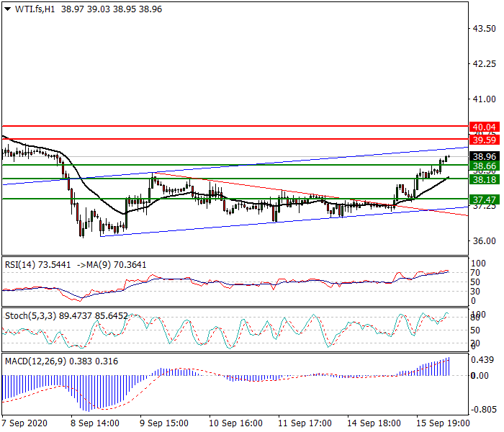Click the 37.47 green support price label
Screen dimensions: 504x432
[x=485, y=200]
